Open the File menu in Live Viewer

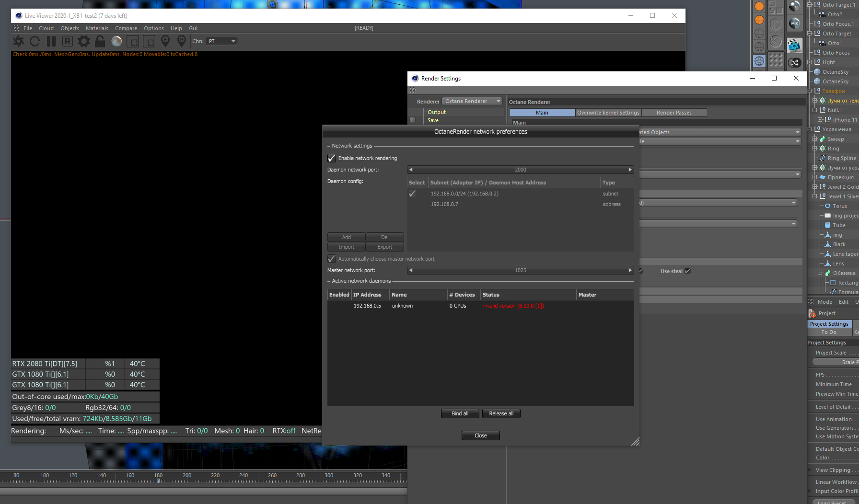pyautogui.click(x=28, y=28)
